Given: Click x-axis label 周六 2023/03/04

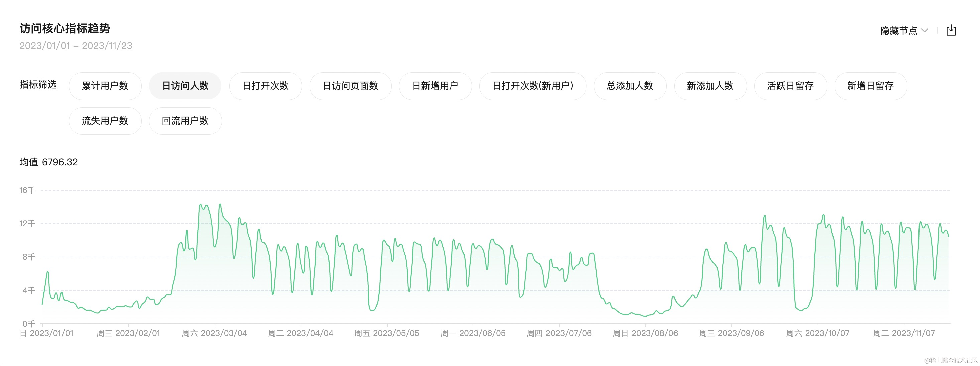Looking at the screenshot, I should [x=215, y=333].
